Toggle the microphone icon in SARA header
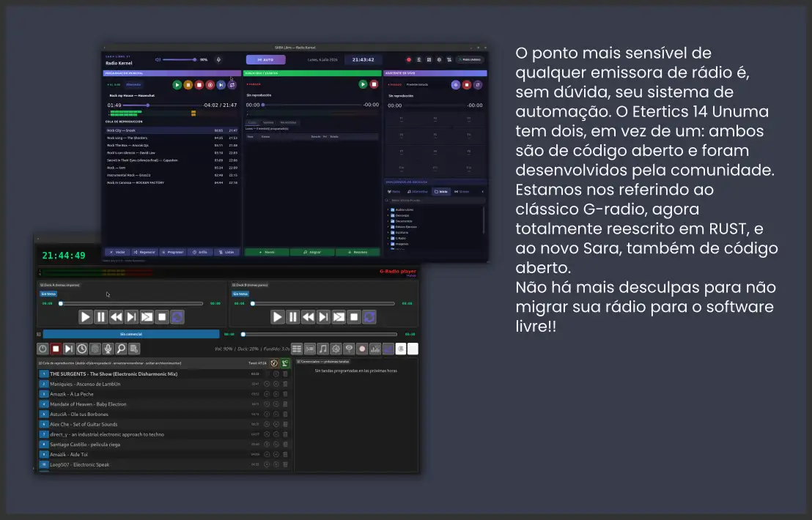Screen dimensions: 812x520 (x=218, y=59)
